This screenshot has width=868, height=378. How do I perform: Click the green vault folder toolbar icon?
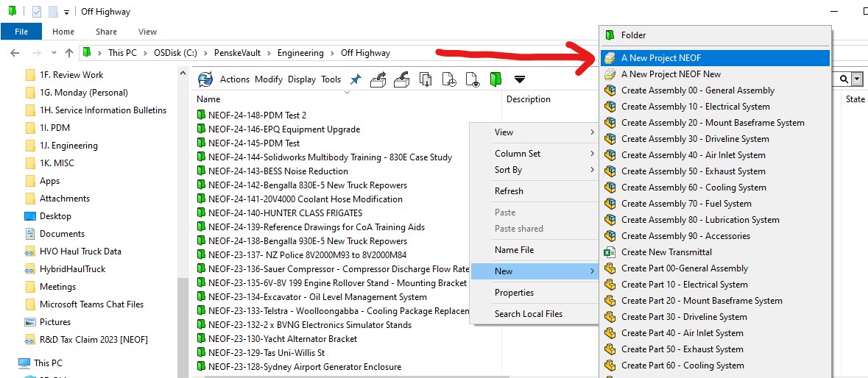point(495,79)
